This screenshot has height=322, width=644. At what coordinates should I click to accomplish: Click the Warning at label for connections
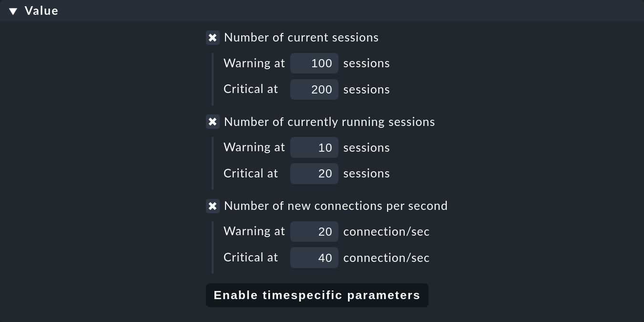(x=254, y=231)
